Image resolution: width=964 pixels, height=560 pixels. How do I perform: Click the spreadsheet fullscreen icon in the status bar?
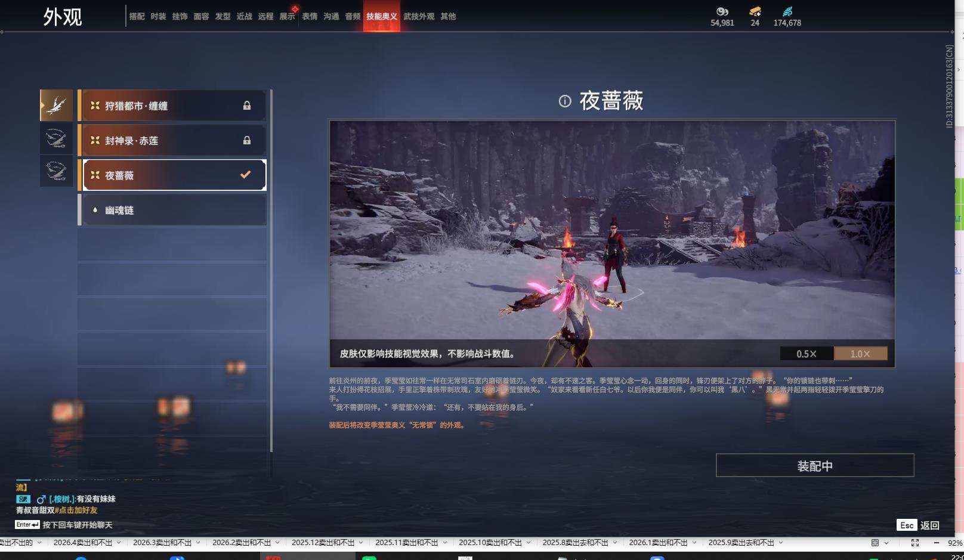tap(915, 543)
